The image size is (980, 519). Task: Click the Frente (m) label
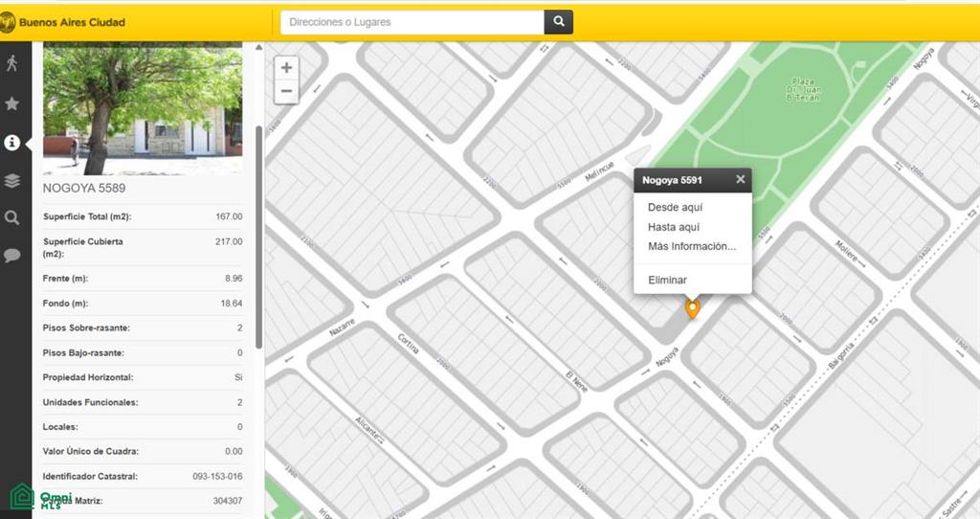65,279
